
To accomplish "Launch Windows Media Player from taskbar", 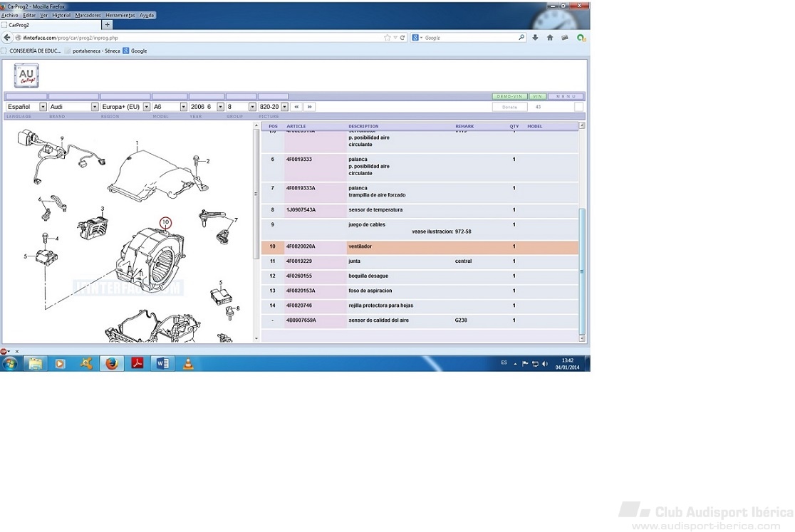I will (x=60, y=364).
